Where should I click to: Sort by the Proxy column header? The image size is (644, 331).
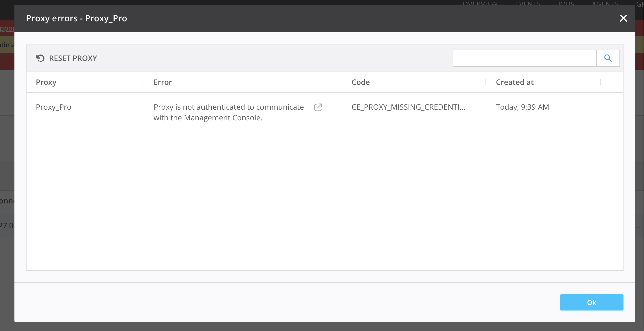coord(46,82)
